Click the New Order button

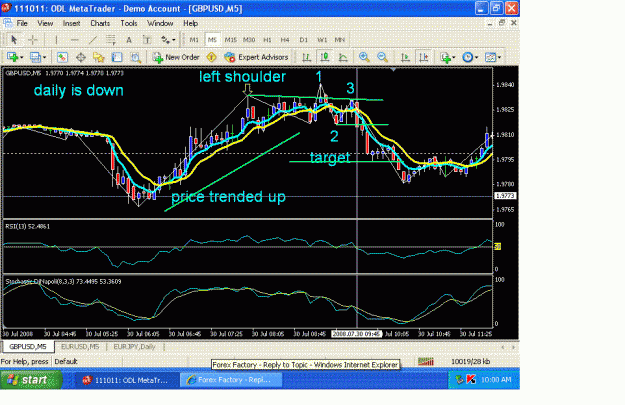[x=176, y=57]
